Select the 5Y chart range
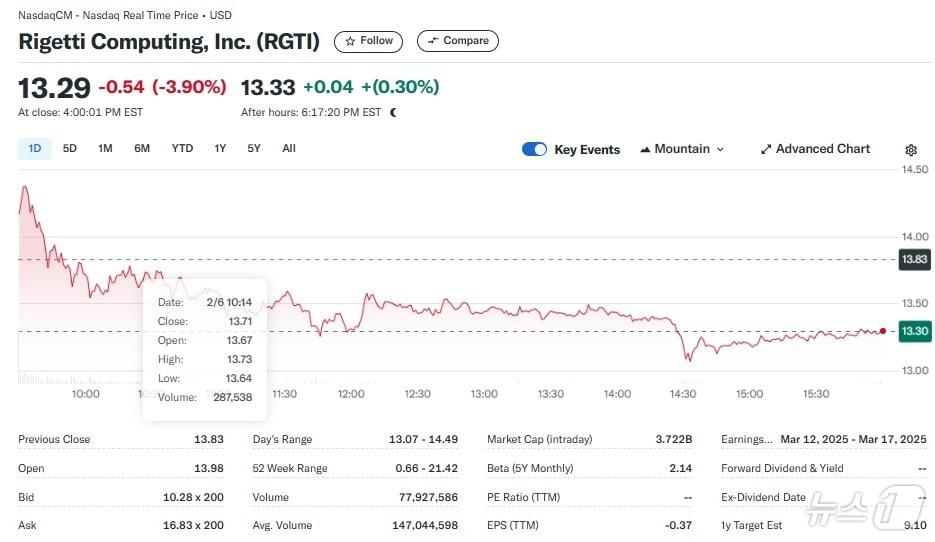Image resolution: width=935 pixels, height=542 pixels. tap(254, 149)
